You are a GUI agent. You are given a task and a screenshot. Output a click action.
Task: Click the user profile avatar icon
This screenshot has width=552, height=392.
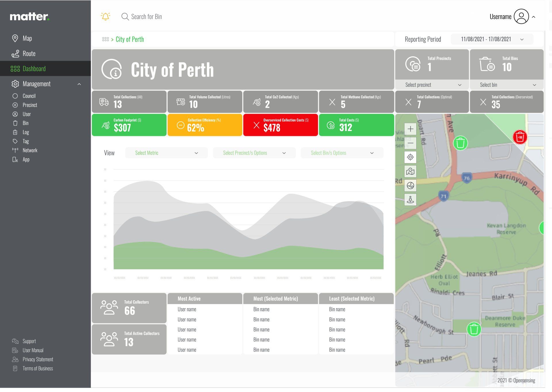[x=521, y=16]
